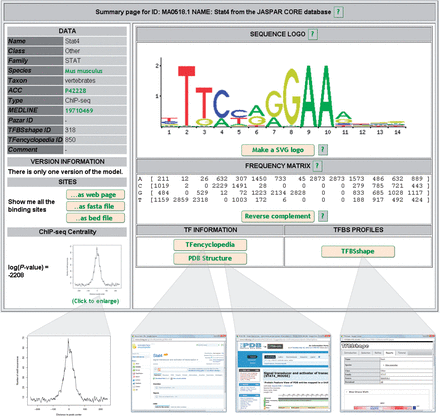The height and width of the screenshot is (416, 440).
Task: Download binding sites as bed file
Action: pos(95,218)
